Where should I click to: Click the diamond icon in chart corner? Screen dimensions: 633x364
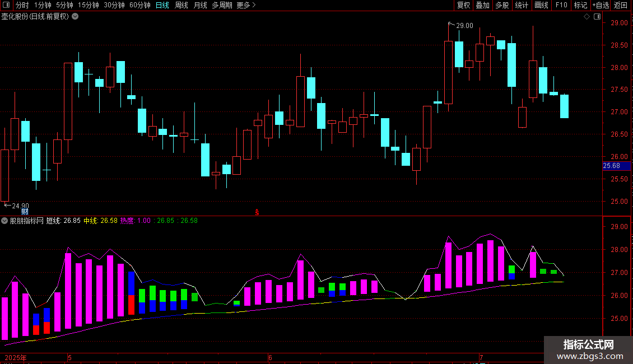[587, 17]
